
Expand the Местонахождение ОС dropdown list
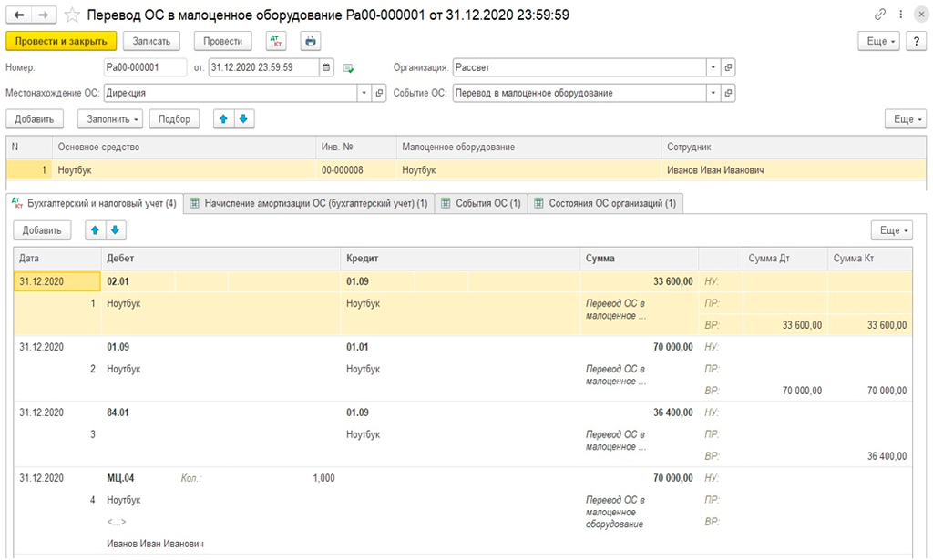click(x=364, y=93)
